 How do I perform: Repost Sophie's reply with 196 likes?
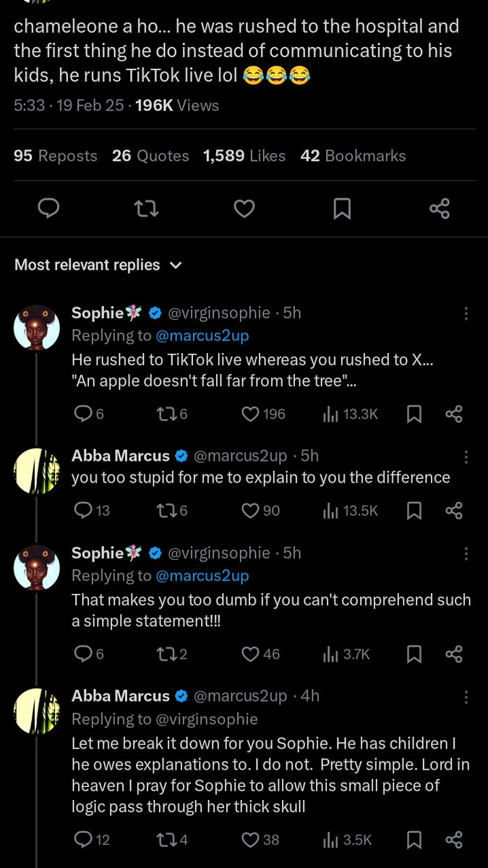tap(166, 414)
